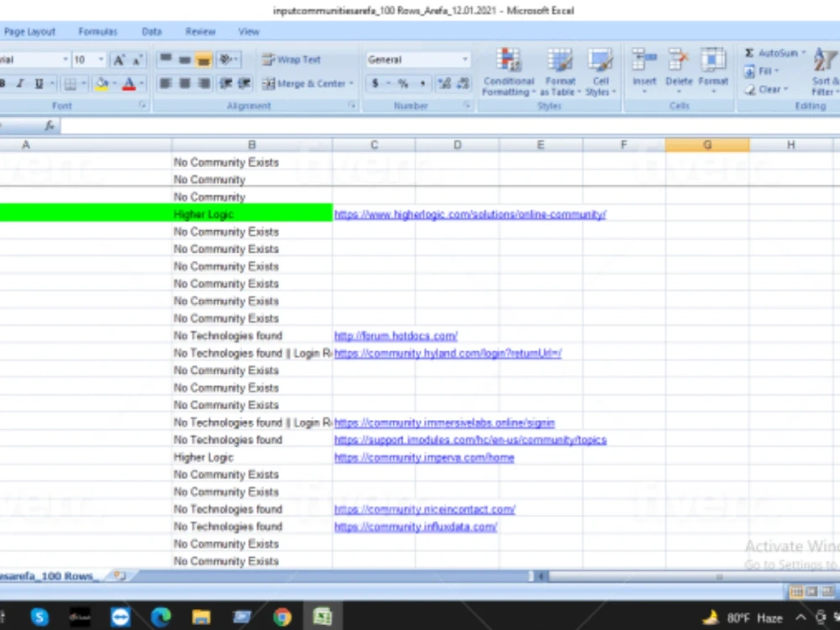Open the forum.hotdocs.com link
Viewport: 840px width, 630px height.
pyautogui.click(x=395, y=335)
